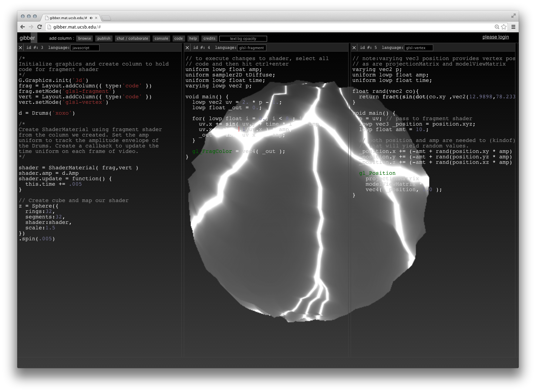Mute the tab using the speaker icon
Viewport: 536px width, 392px height.
(x=91, y=18)
